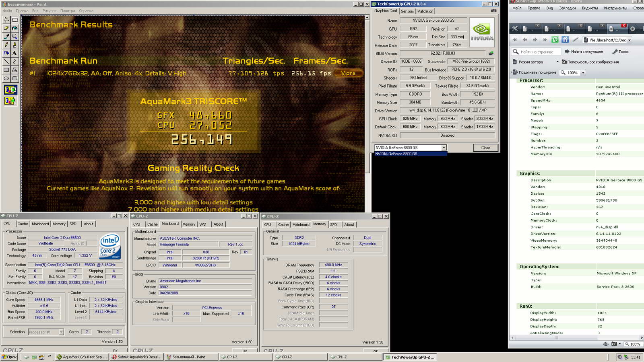This screenshot has height=362, width=644.
Task: Select the Ellipse tool in Paint
Action: click(x=6, y=78)
